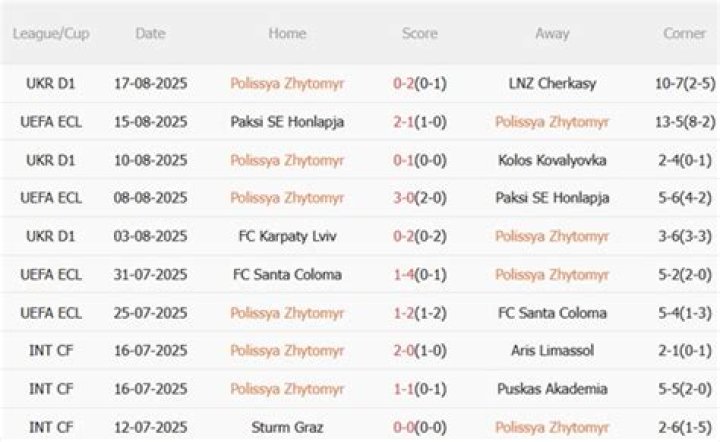Select the Away column header
Viewport: 720px width, 442px height.
coord(552,34)
